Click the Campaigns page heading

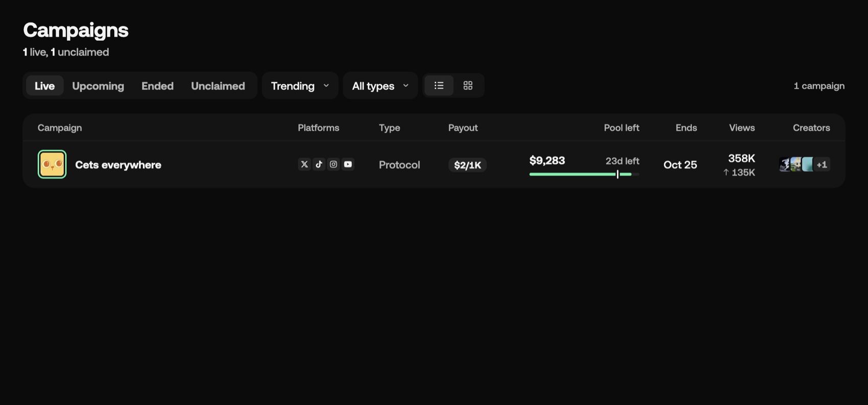(76, 30)
